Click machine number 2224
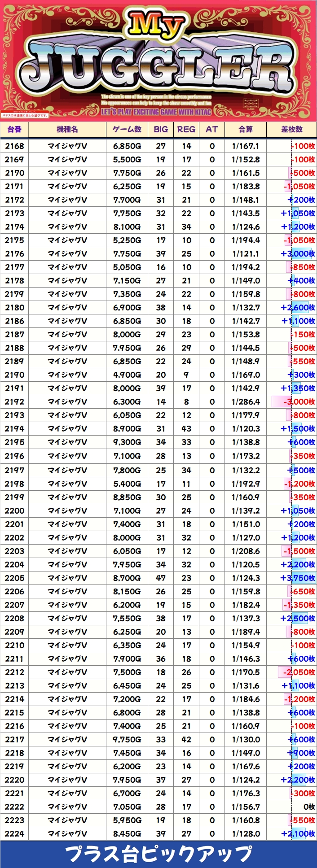Viewport: 317px width, 868px height. pyautogui.click(x=14, y=834)
